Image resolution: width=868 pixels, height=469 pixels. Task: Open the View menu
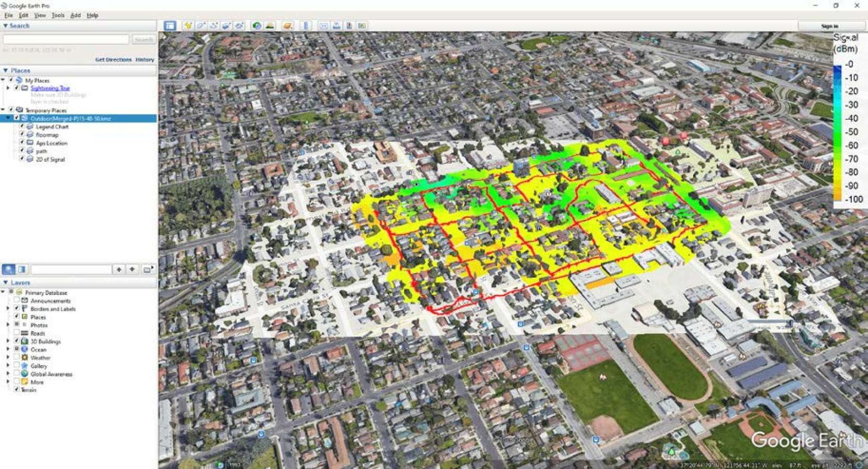[40, 15]
